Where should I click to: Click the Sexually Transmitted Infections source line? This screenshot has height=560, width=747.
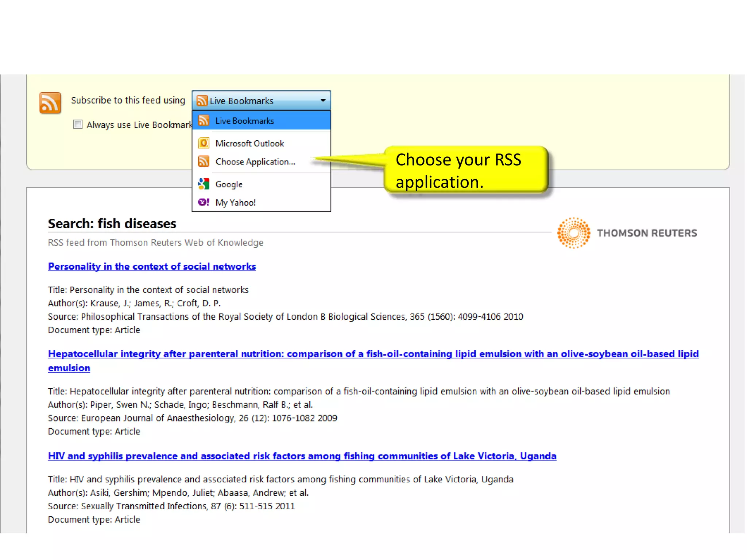coord(171,506)
